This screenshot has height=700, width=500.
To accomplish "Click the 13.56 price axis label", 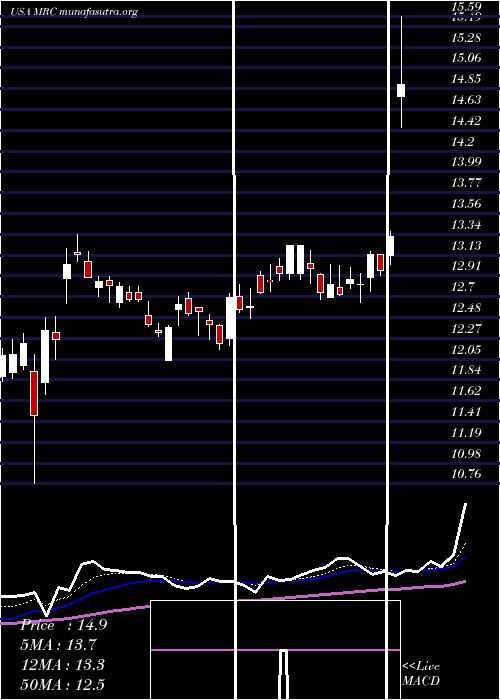I will point(466,204).
